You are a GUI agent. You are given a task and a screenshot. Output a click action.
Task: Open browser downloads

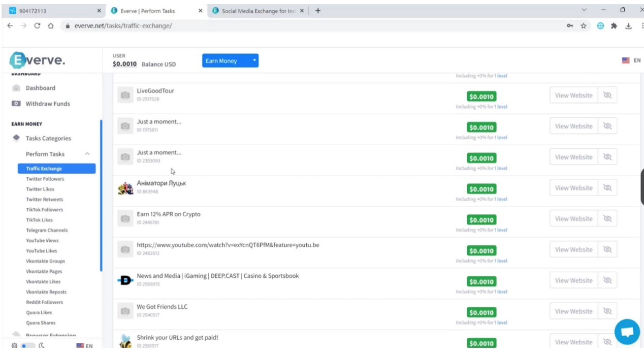click(628, 26)
